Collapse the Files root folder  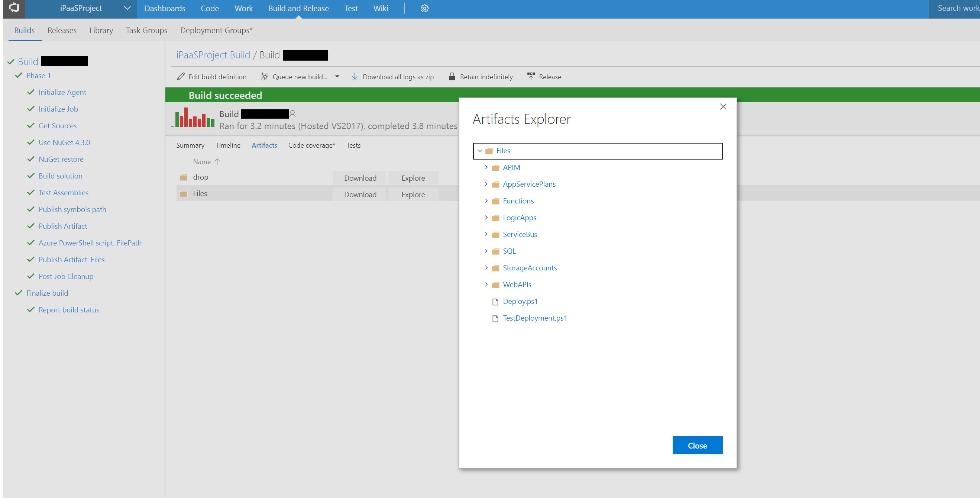(x=480, y=151)
